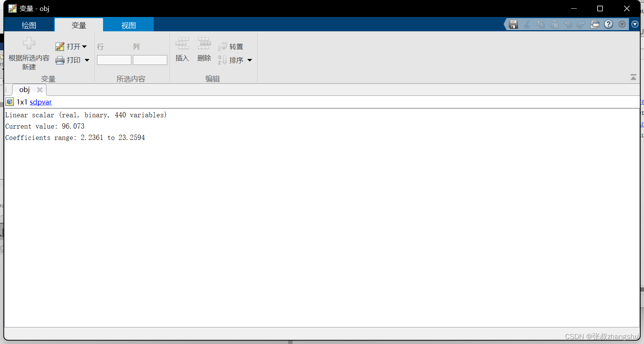Click the Help question mark icon
644x344 pixels.
click(x=608, y=24)
